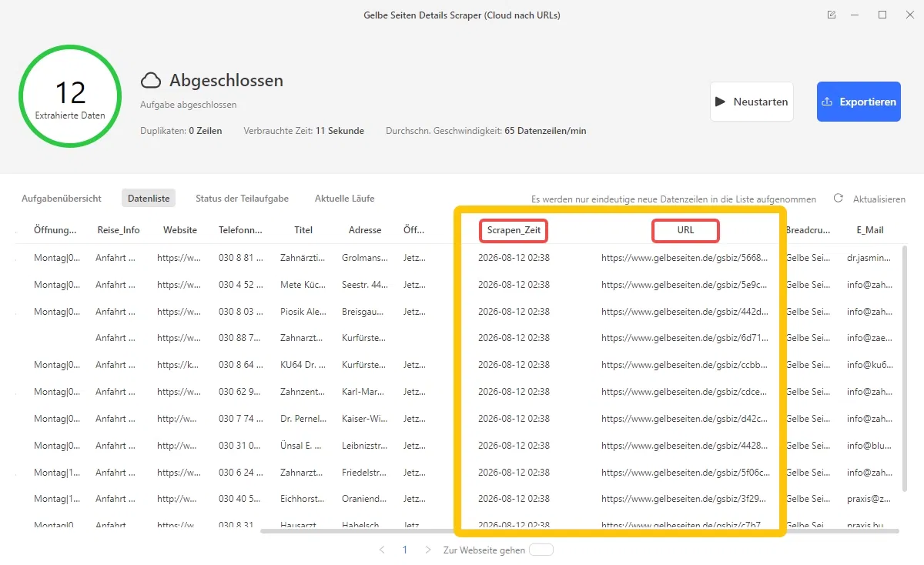Click the Telefonn... column header
The width and height of the screenshot is (924, 565).
(240, 230)
